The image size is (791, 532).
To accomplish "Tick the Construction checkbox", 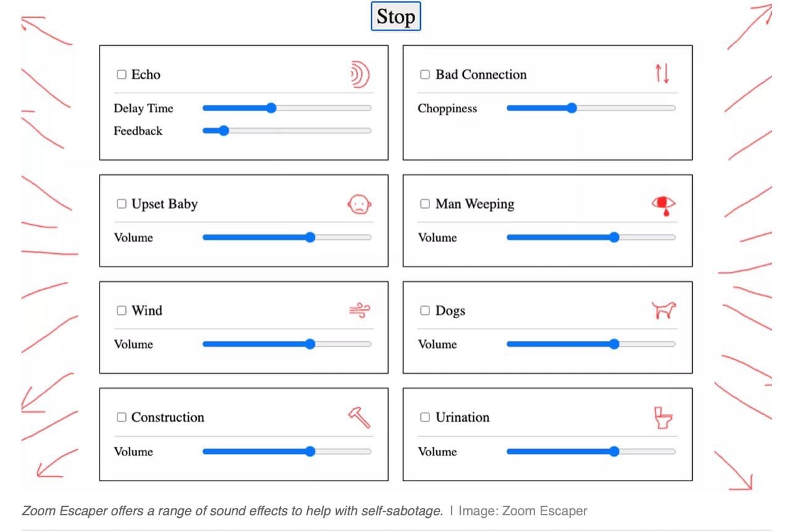I will pos(122,418).
